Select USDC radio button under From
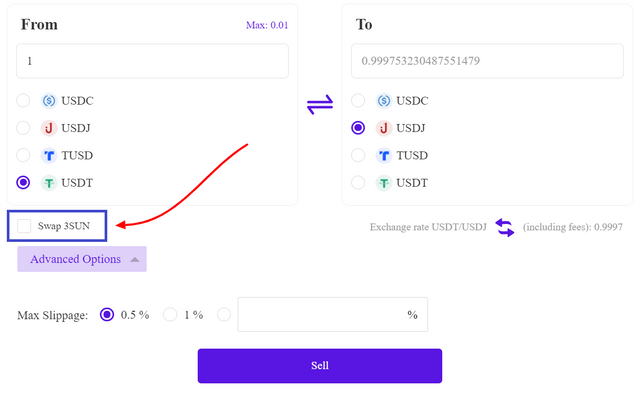The width and height of the screenshot is (640, 405). click(23, 100)
